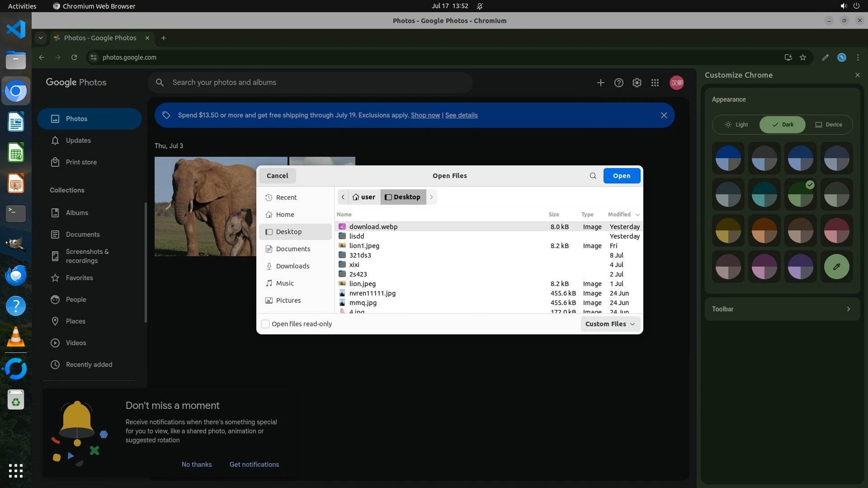This screenshot has width=868, height=488.
Task: Select the Light appearance mode
Action: (736, 125)
